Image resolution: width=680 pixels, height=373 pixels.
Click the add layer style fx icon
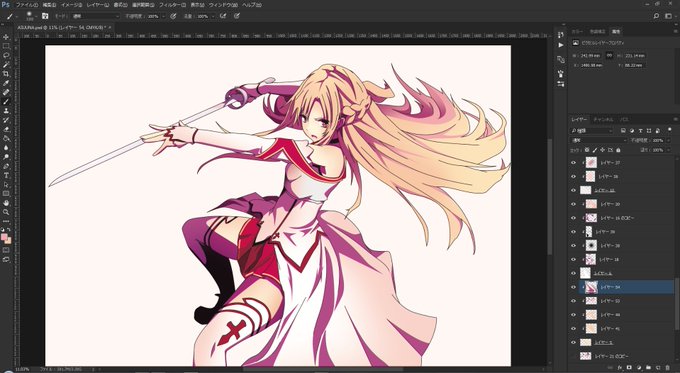tap(620, 368)
